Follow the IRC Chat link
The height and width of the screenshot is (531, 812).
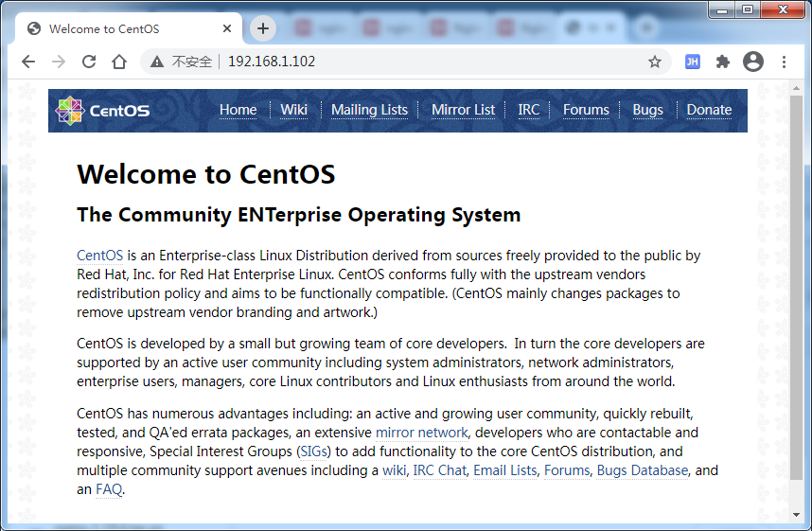440,470
